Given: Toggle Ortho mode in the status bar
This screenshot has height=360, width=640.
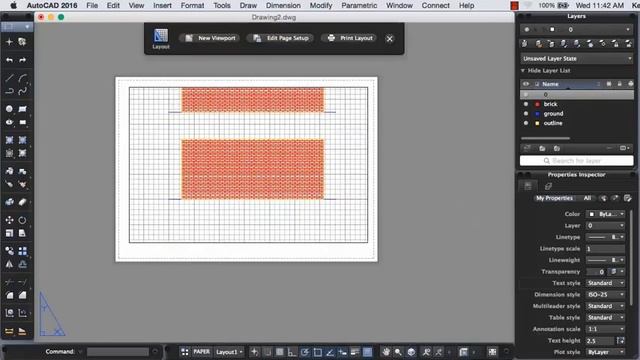Looking at the screenshot, I should click(x=292, y=352).
